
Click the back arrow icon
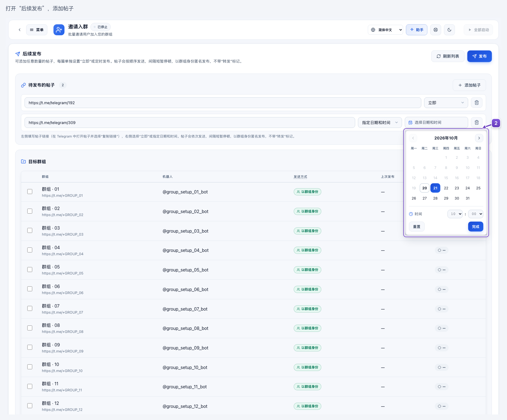[20, 30]
